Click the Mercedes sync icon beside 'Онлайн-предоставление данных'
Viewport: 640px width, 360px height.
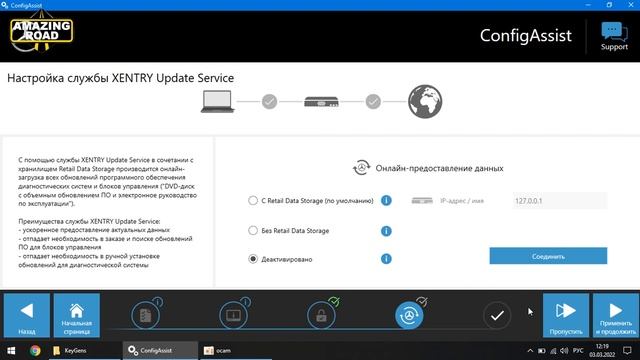pos(361,168)
